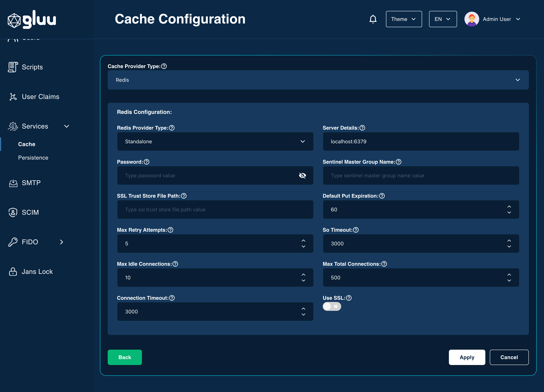Click the Admin User avatar
544x392 pixels.
point(472,19)
